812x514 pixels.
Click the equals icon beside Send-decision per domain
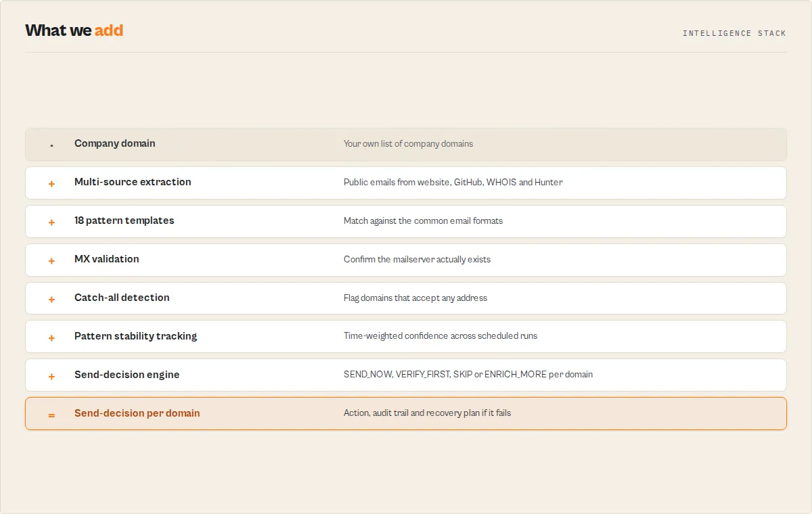pyautogui.click(x=51, y=415)
